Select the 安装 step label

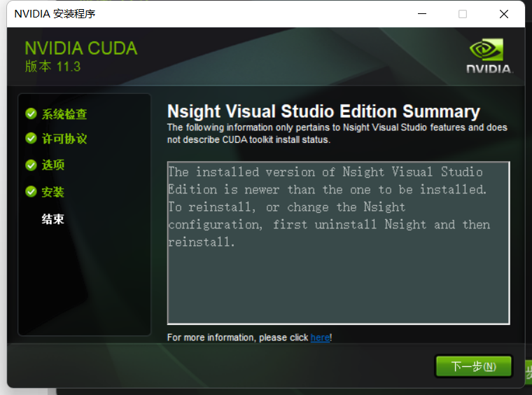[53, 192]
